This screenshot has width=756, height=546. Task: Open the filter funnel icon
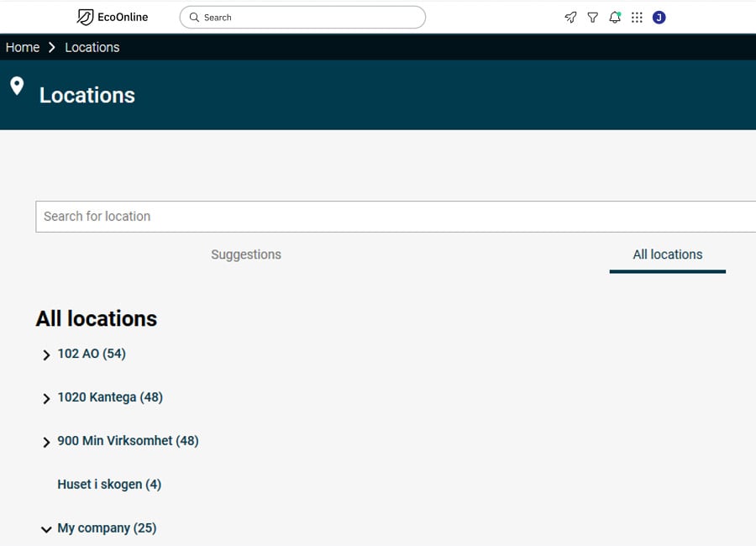592,18
